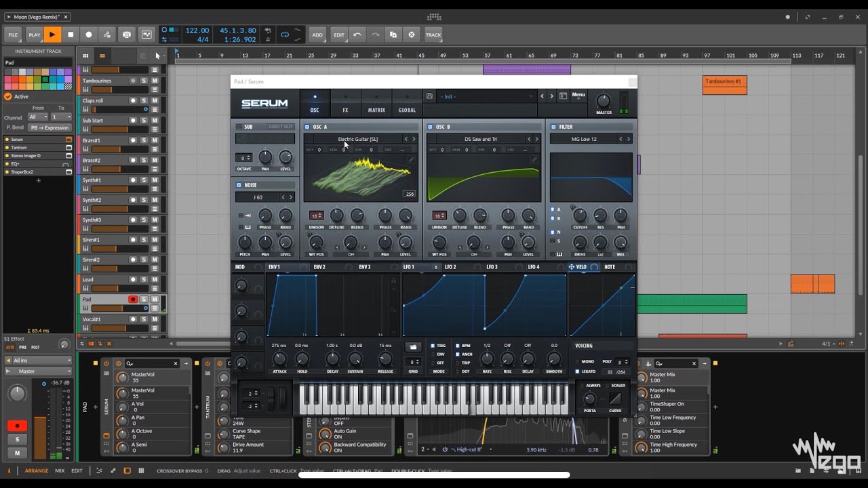This screenshot has width=868, height=488.
Task: Open the Channel From 'All' dropdown
Action: coord(38,117)
